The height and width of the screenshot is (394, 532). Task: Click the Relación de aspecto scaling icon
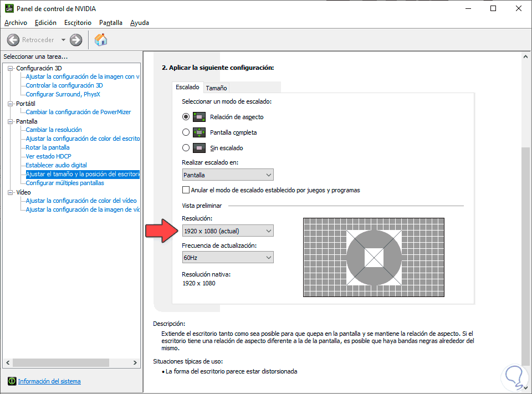click(x=199, y=117)
